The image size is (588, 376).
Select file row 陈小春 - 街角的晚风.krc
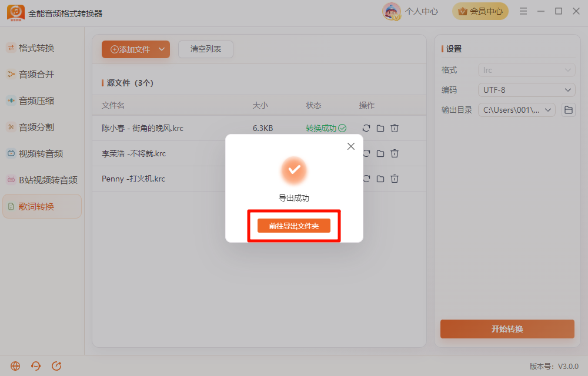[x=259, y=128]
